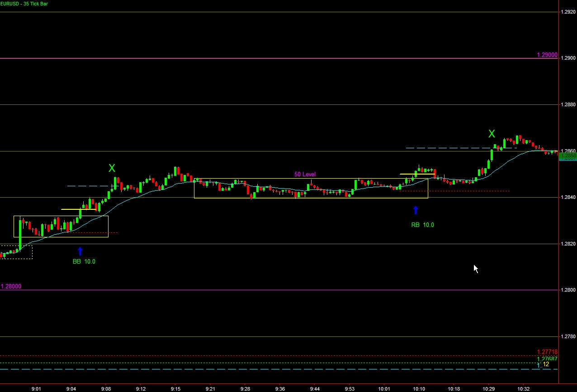Click the 9:21 time axis label

click(210, 388)
